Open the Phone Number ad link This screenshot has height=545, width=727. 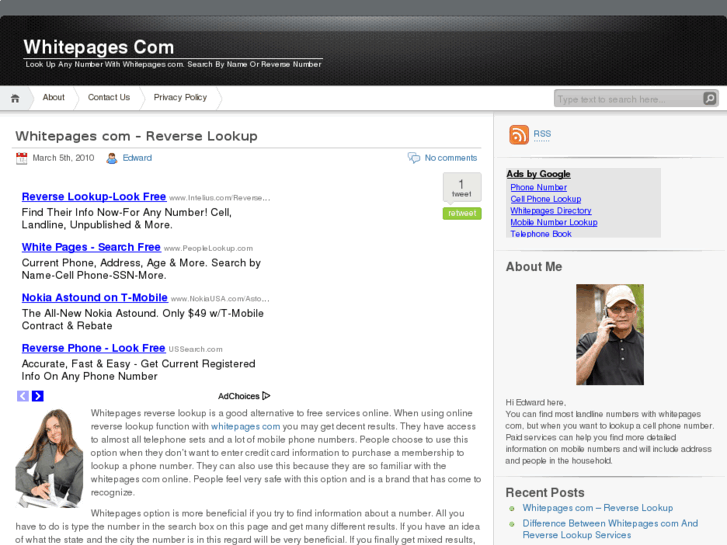point(538,187)
